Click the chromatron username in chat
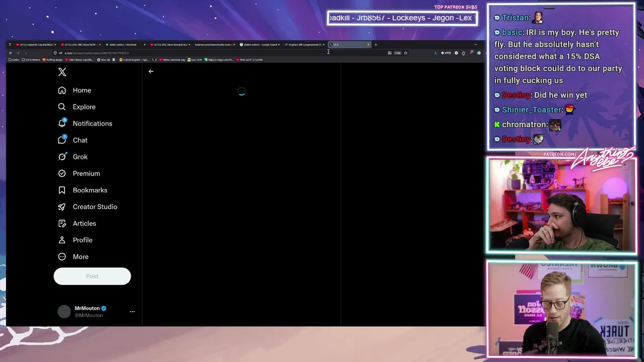Screen dimensions: 644x362 coord(525,125)
